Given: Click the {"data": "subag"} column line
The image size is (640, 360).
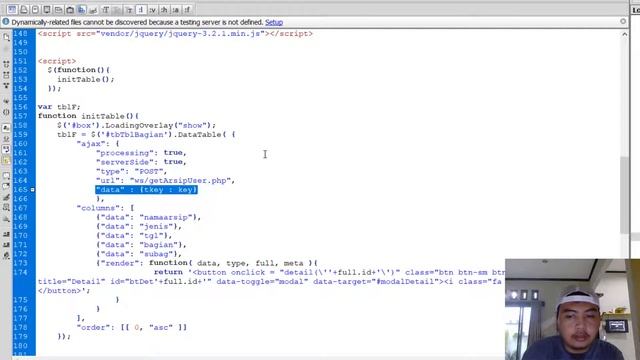Looking at the screenshot, I should coord(139,254).
